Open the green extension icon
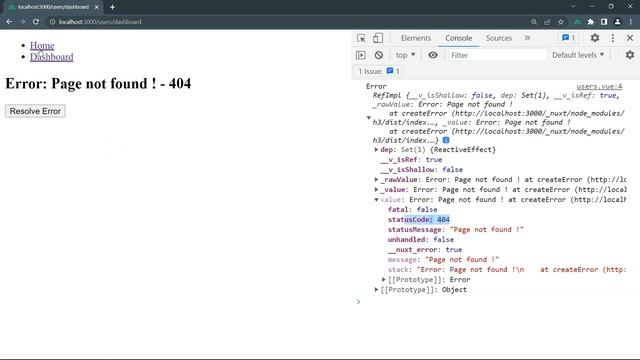Screen dimensions: 640x360 (577, 22)
